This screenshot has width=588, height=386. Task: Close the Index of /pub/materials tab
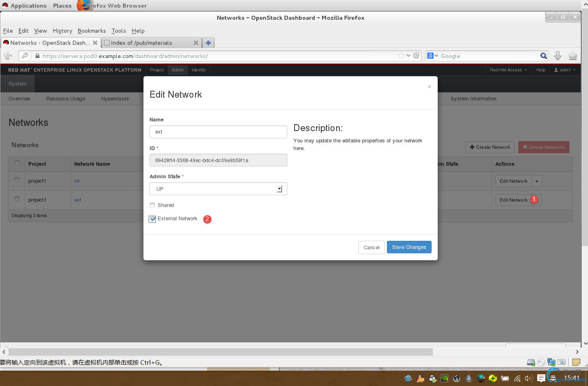click(x=196, y=43)
